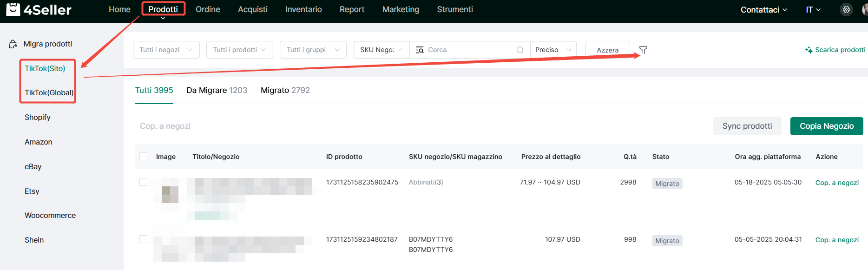
Task: Open the Inventario menu
Action: click(303, 9)
